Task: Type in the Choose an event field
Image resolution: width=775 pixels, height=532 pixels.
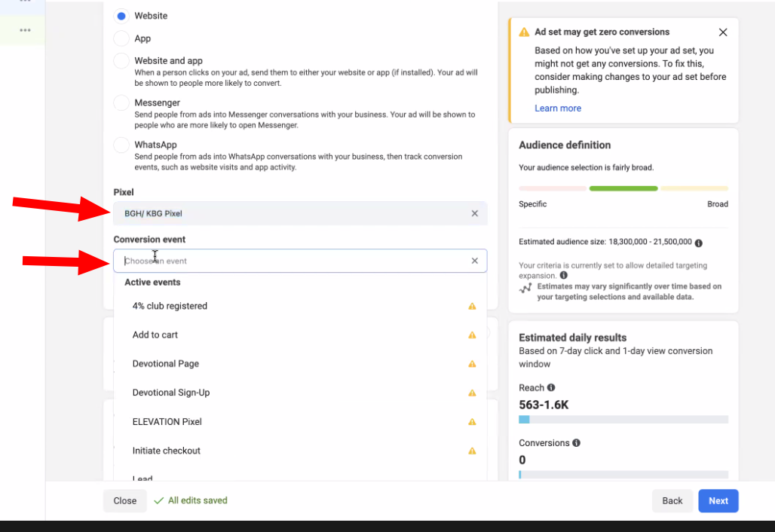Action: click(294, 261)
